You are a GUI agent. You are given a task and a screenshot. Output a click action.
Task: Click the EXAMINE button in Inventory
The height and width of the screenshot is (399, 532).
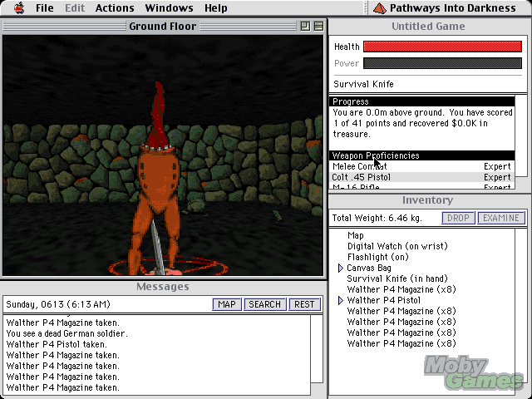(501, 218)
